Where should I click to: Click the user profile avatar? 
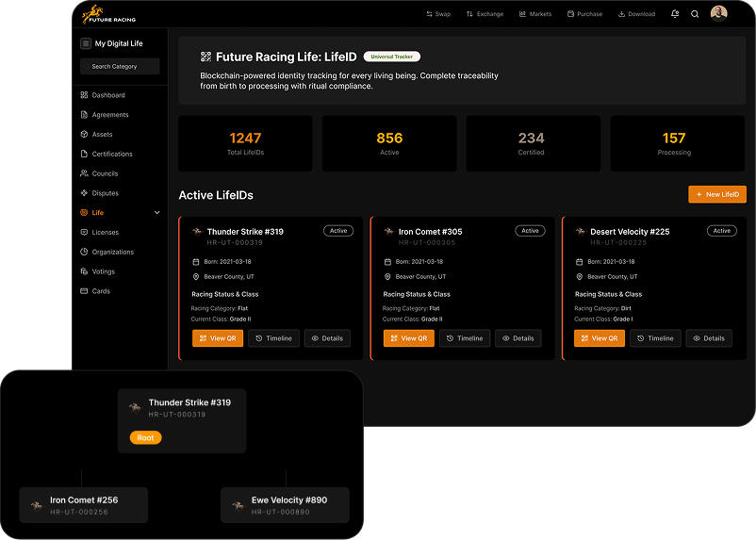click(x=718, y=13)
